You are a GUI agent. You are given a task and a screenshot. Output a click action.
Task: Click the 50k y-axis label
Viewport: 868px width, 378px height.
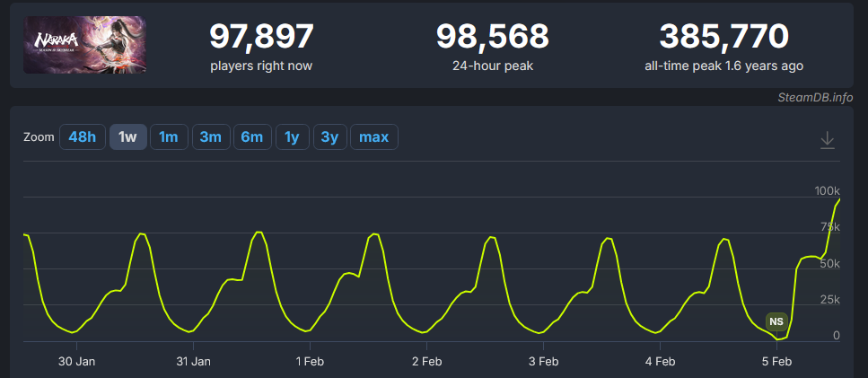pyautogui.click(x=830, y=263)
